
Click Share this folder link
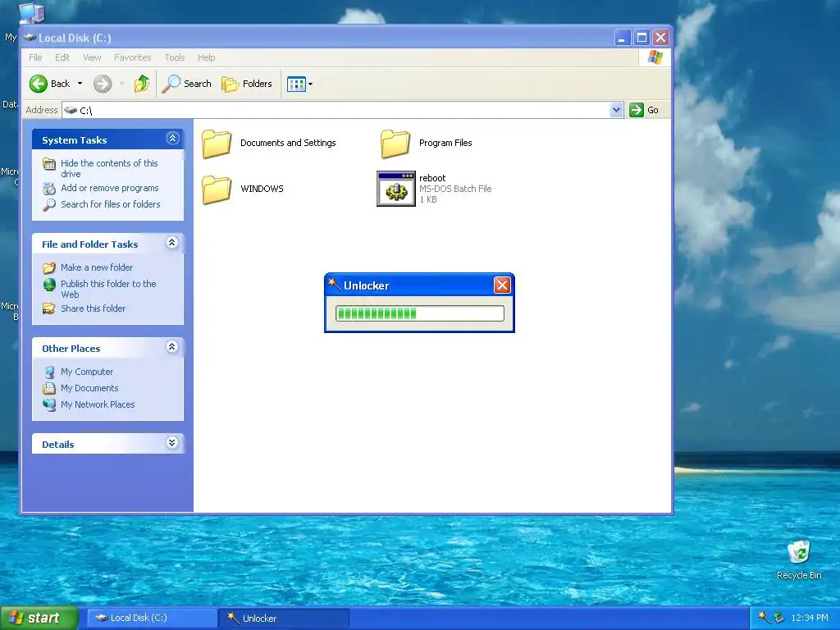click(93, 308)
